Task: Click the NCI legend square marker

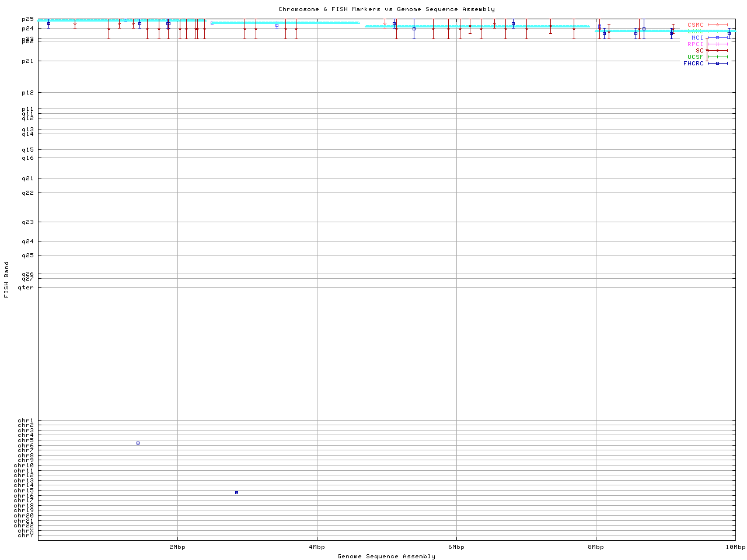Action: tap(717, 38)
